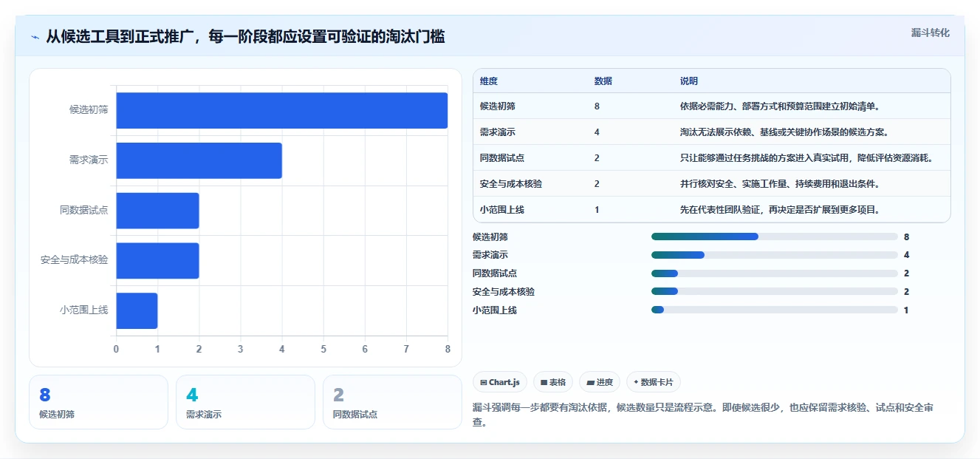Click the value 1 next to the progress bar

pos(906,310)
